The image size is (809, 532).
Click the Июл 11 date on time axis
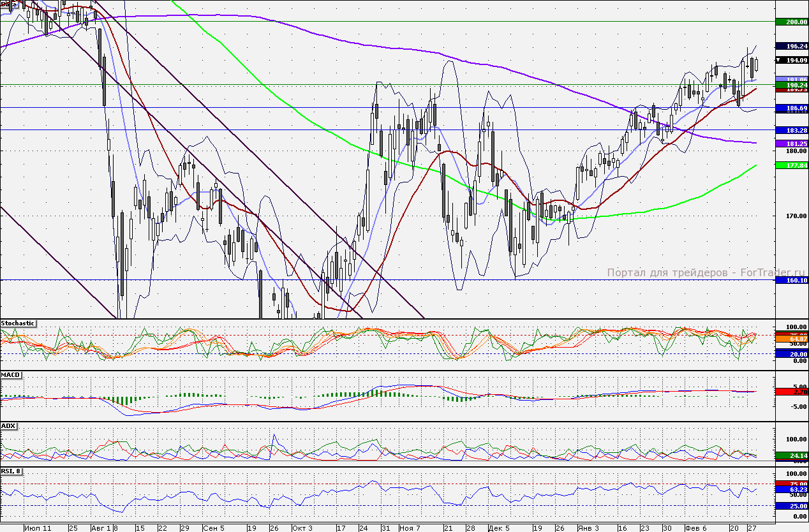coord(37,528)
